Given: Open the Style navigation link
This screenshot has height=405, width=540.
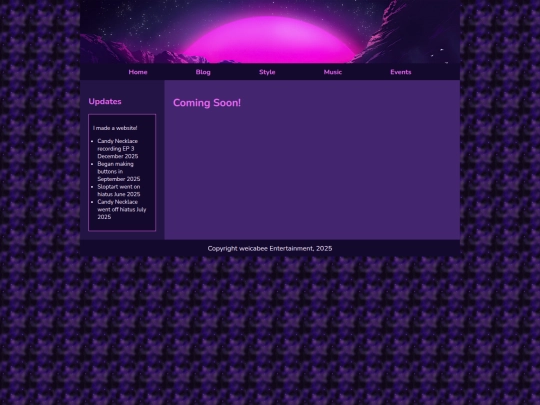Looking at the screenshot, I should click(267, 72).
